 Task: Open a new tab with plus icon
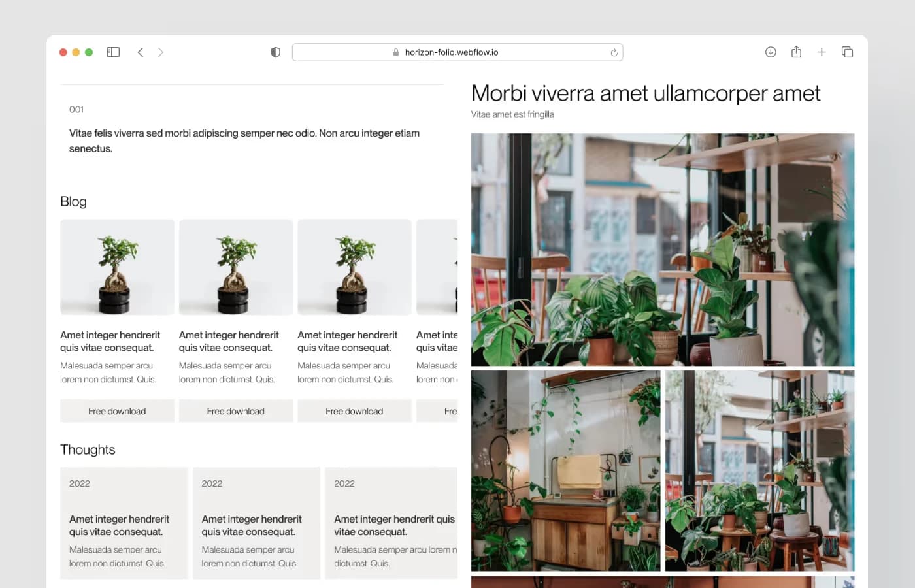click(822, 52)
